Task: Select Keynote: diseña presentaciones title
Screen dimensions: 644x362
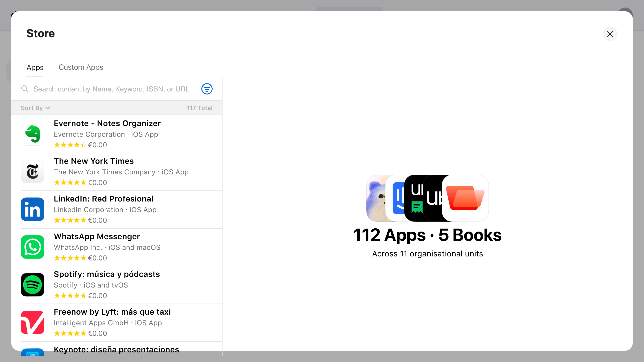Action: point(116,350)
